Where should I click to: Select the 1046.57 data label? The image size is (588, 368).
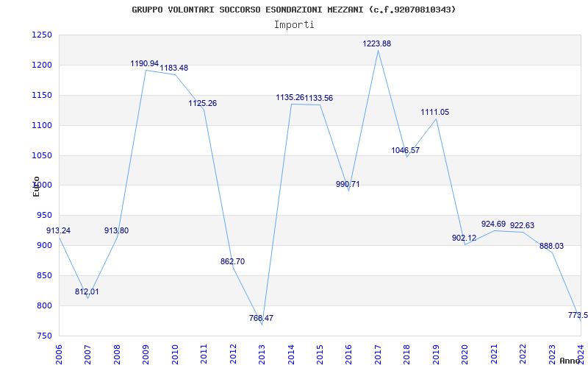pos(406,150)
